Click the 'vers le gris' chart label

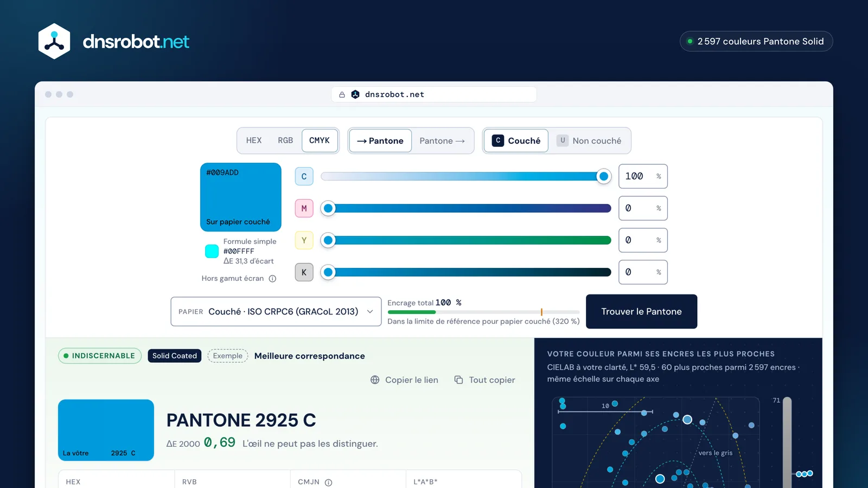[715, 453]
